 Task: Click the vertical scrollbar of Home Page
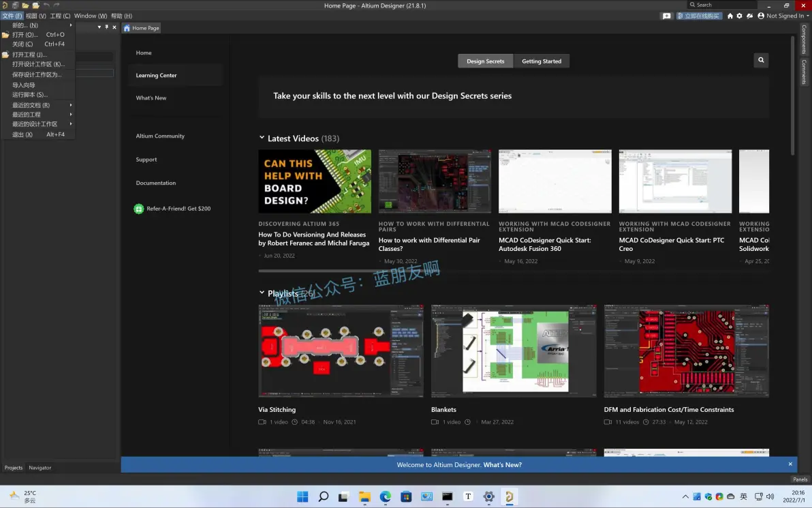coord(792,95)
